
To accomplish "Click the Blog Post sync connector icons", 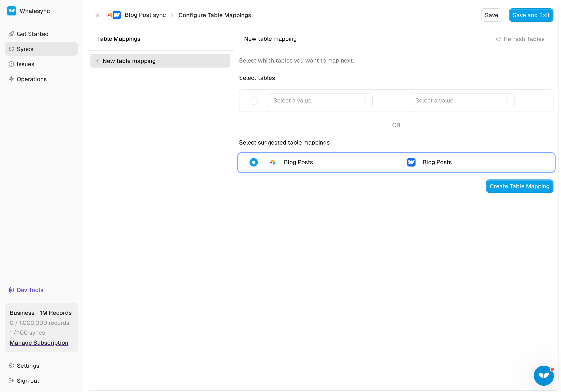I will (x=114, y=15).
